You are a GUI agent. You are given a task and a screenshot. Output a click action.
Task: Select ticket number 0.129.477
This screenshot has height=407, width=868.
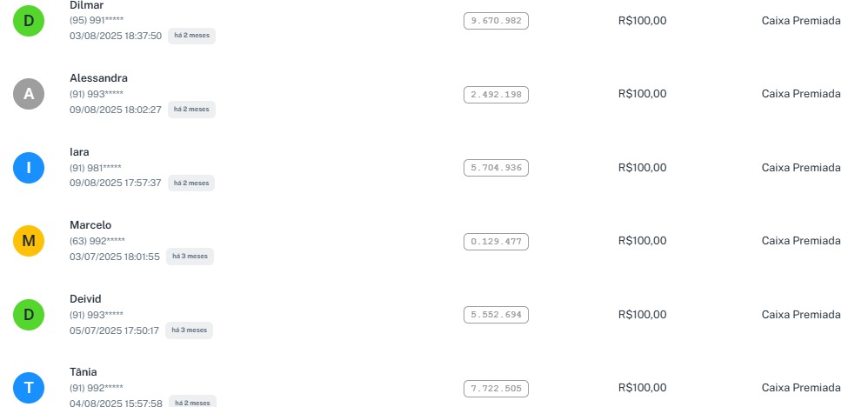coord(496,241)
